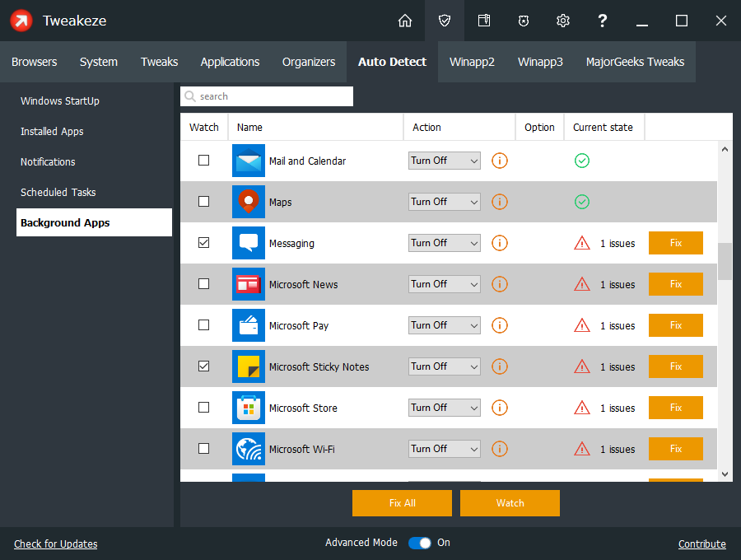Click the Messaging app icon
The image size is (741, 560).
point(249,243)
